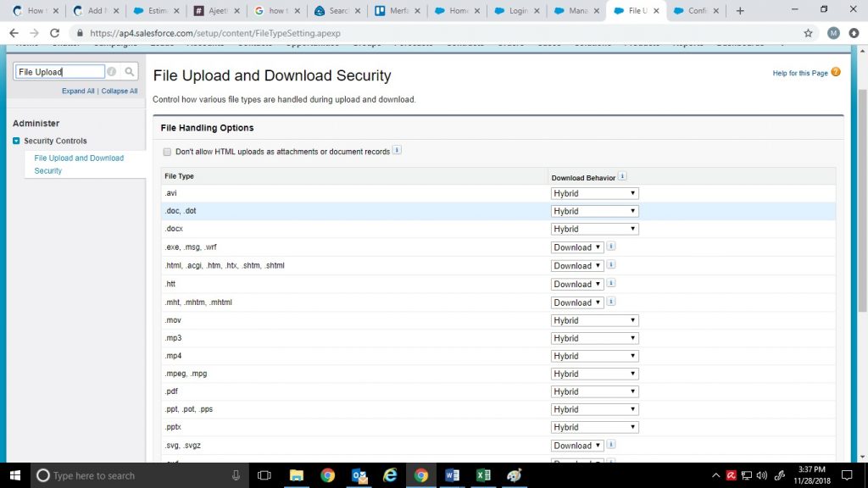Open the Download Behavior dropdown for .avi files
868x488 pixels.
[593, 192]
